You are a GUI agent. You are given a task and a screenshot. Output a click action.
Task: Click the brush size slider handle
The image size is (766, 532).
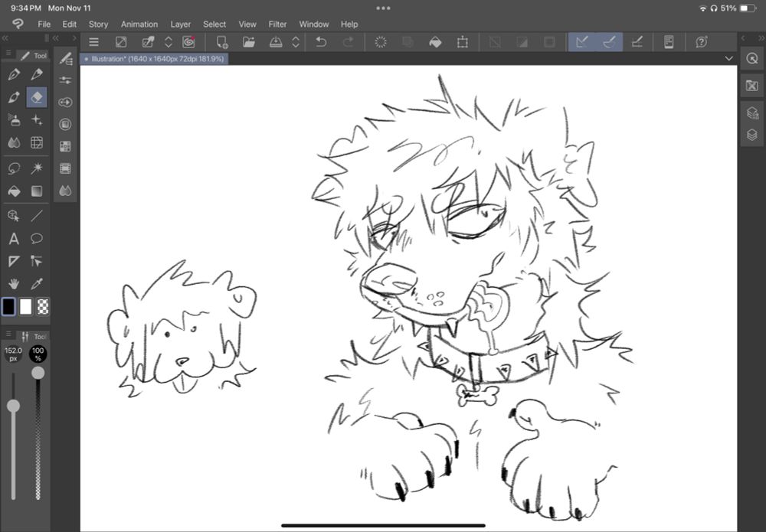point(13,406)
